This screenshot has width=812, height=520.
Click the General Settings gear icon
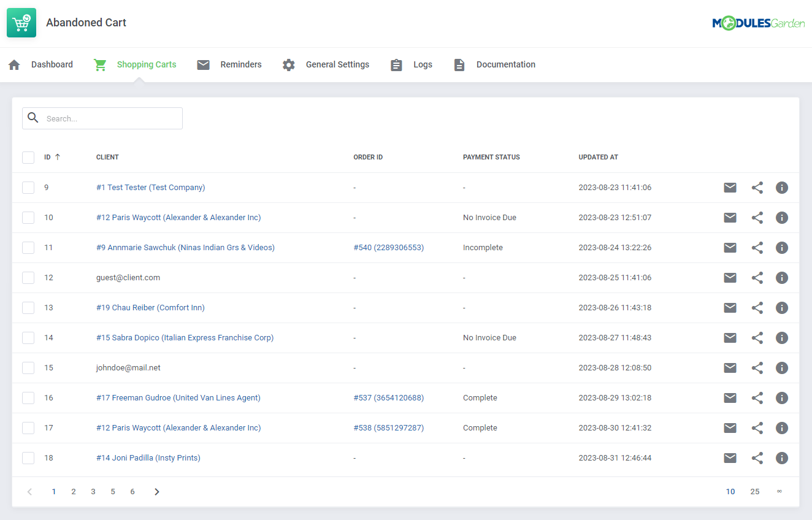288,64
